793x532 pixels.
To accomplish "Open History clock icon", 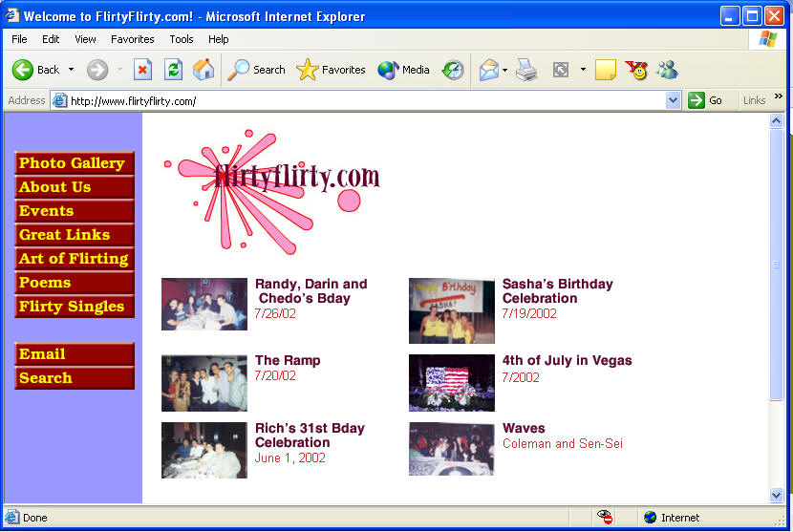I will click(453, 70).
